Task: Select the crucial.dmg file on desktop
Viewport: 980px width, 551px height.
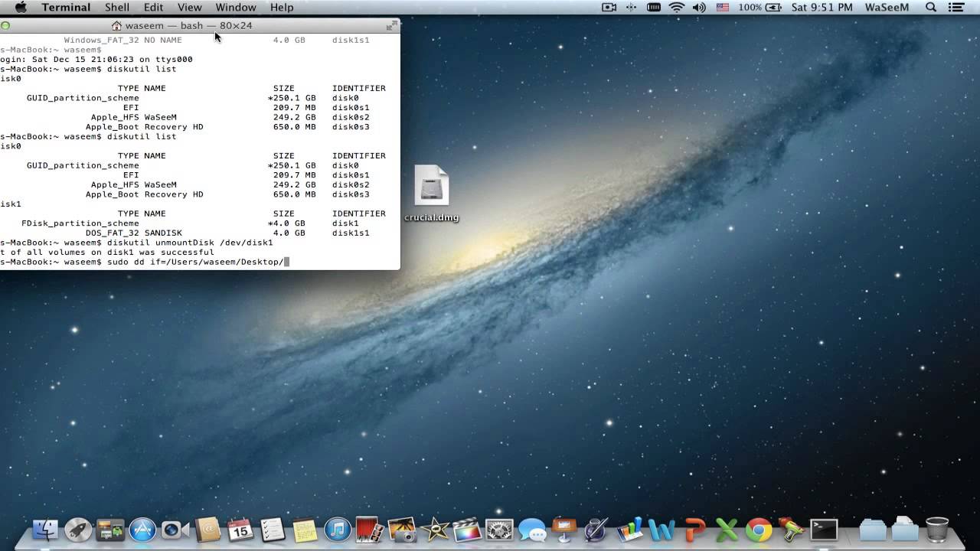Action: click(432, 185)
